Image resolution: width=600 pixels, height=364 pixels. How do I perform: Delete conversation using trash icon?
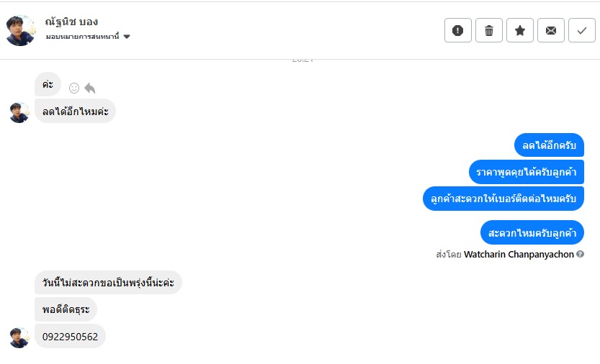(489, 30)
